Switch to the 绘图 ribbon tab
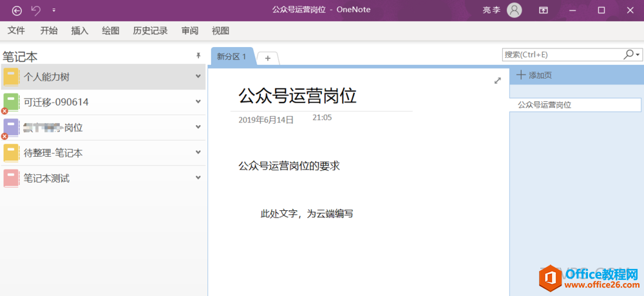Image resolution: width=644 pixels, height=296 pixels. tap(110, 31)
